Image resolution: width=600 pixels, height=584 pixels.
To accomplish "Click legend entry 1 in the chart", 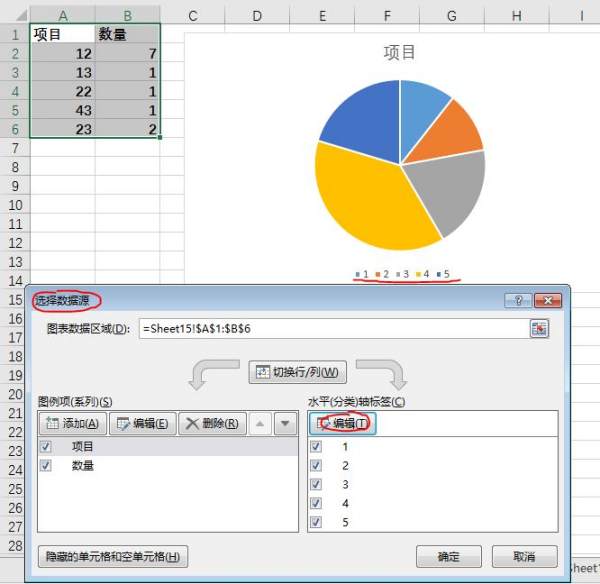I will point(362,274).
